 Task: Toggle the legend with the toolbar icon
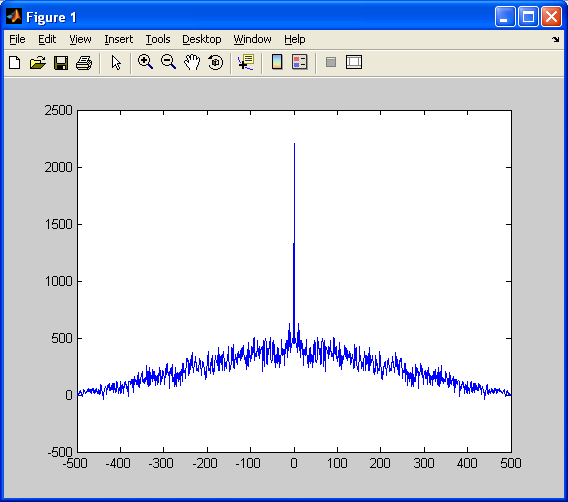point(300,62)
